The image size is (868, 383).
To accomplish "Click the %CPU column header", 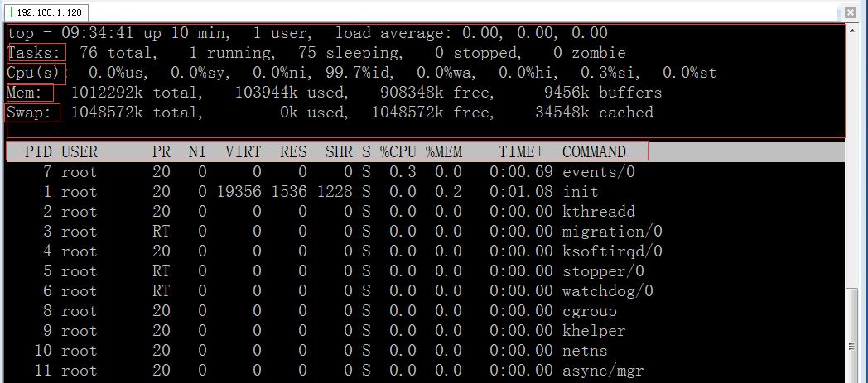I will [x=398, y=152].
